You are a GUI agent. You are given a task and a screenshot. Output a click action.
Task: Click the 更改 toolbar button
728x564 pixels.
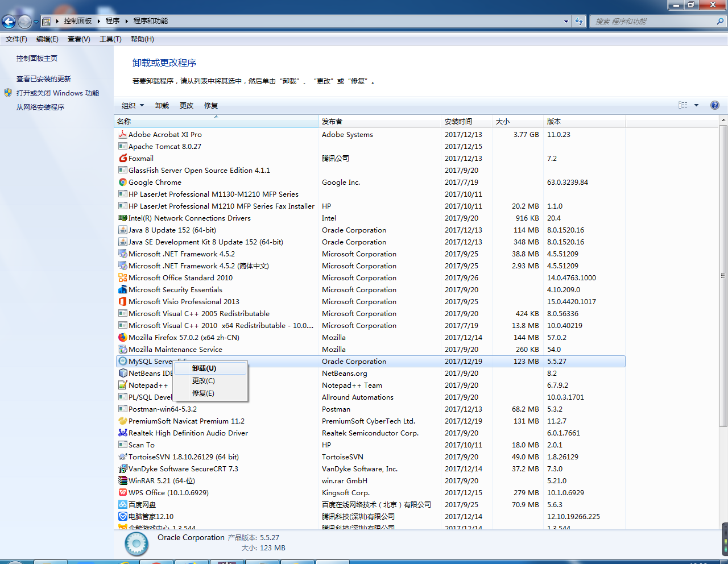pyautogui.click(x=187, y=105)
